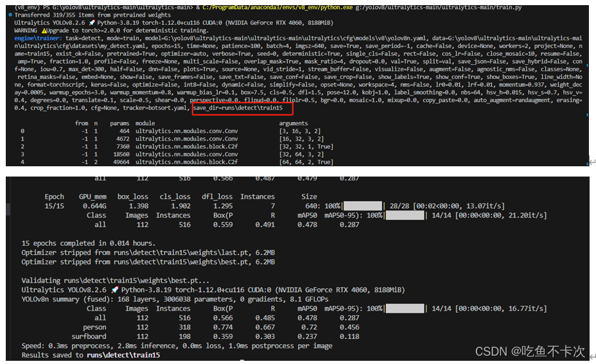Image resolution: width=596 pixels, height=364 pixels.
Task: Select params value 464 in layer 0
Action: [x=125, y=131]
